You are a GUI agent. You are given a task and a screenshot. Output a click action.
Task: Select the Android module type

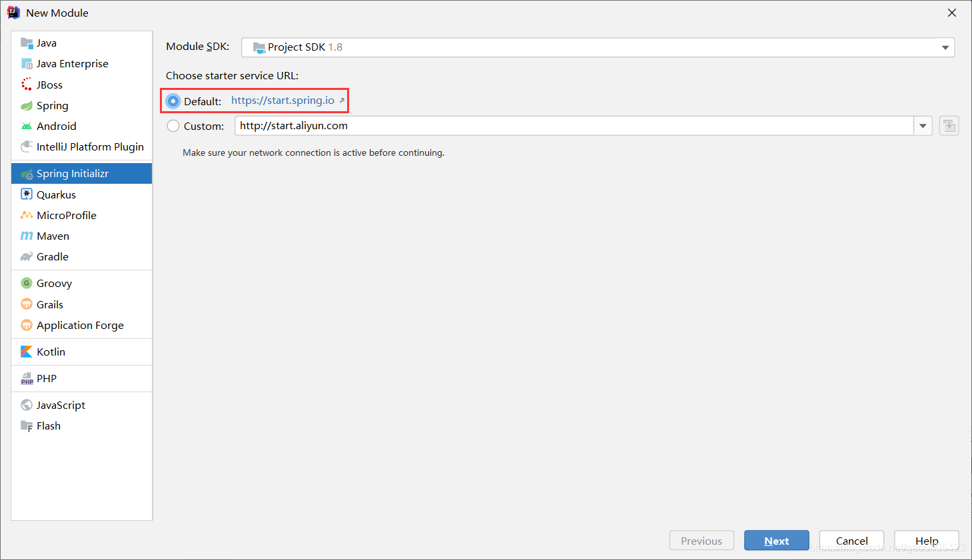coord(55,126)
